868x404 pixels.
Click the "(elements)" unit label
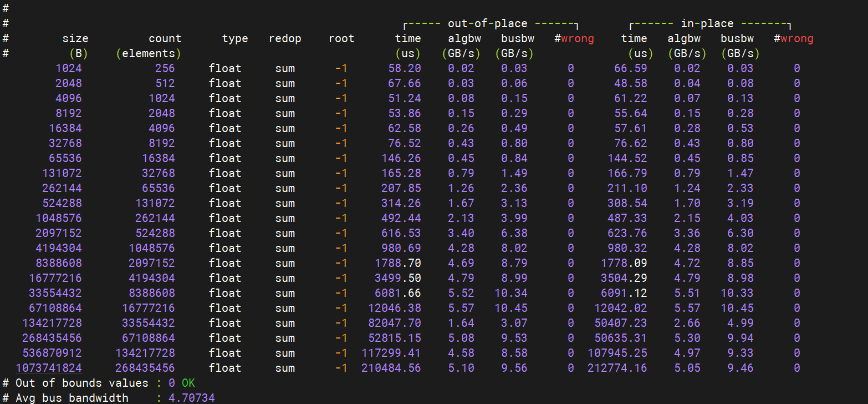(149, 54)
